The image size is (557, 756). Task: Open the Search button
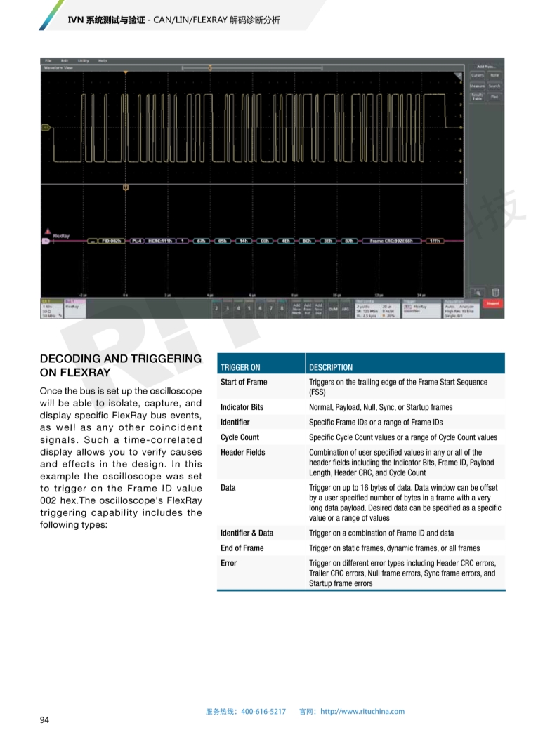pos(494,86)
